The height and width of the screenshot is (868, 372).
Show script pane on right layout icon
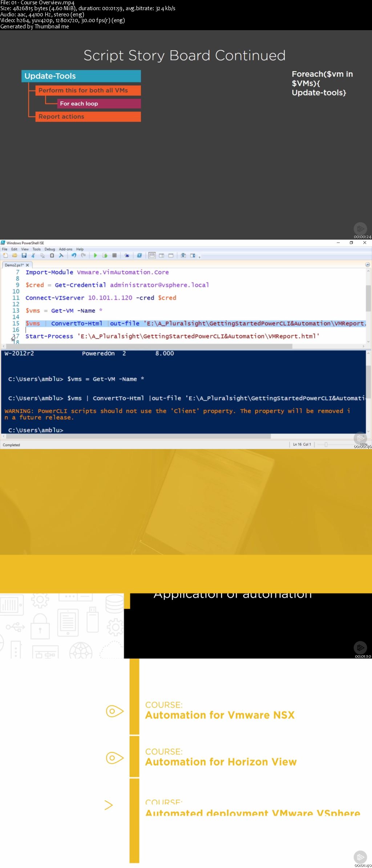pyautogui.click(x=161, y=255)
